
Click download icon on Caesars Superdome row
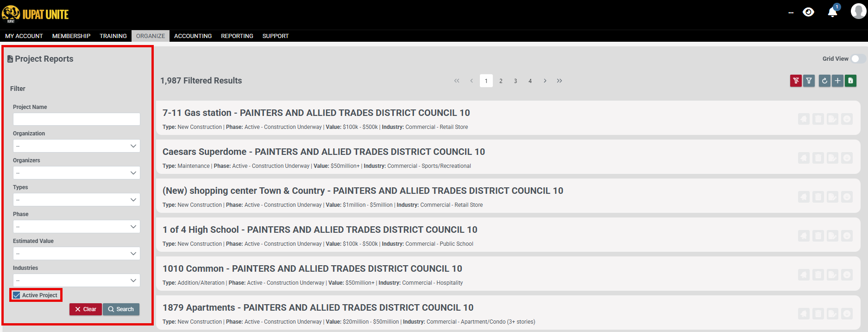(847, 158)
